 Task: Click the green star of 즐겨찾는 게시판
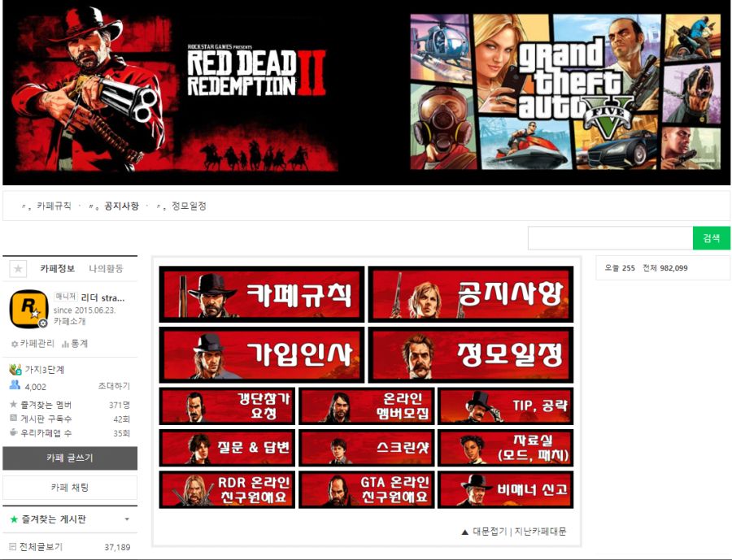pos(14,519)
